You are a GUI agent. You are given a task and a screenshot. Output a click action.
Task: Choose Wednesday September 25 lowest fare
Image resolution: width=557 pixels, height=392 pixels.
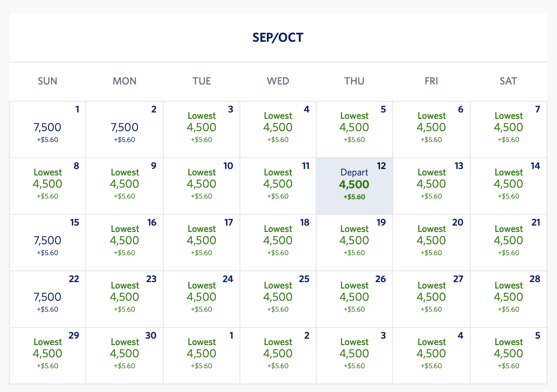pos(278,299)
